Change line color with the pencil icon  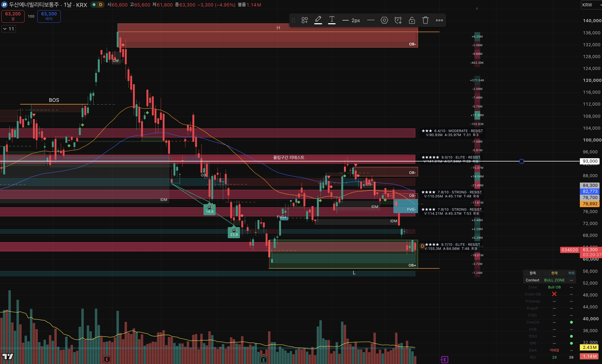[x=318, y=20]
